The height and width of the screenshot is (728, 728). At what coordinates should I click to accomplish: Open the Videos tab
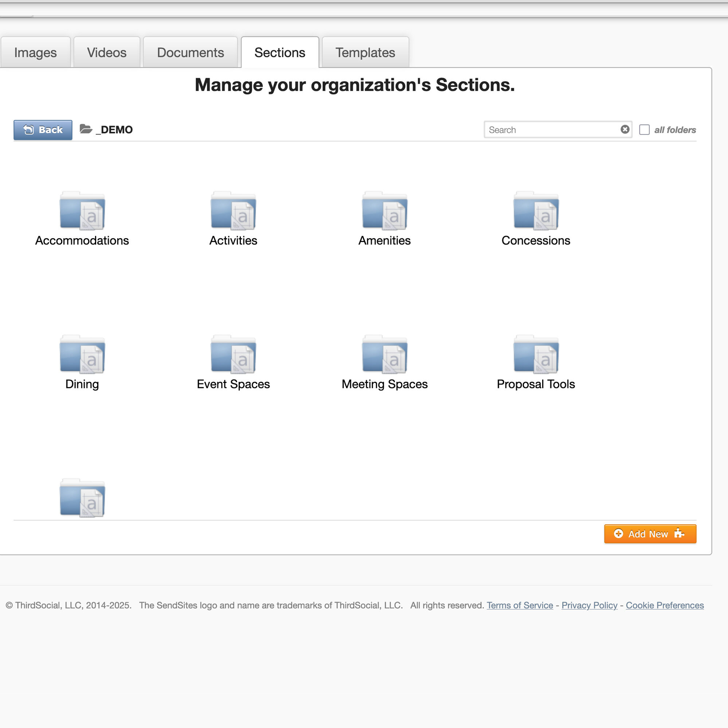click(x=107, y=52)
